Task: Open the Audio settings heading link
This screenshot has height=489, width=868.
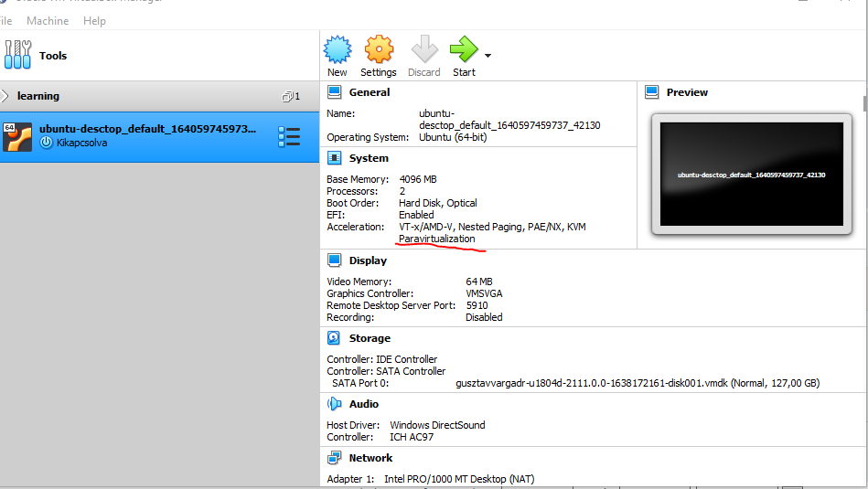Action: click(364, 404)
